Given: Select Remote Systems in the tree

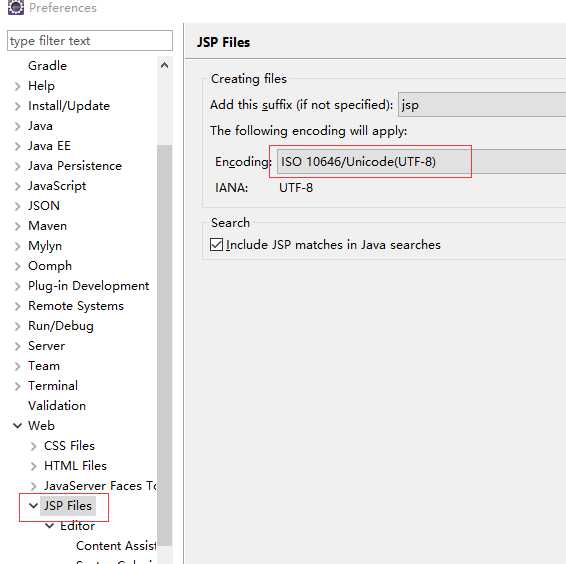Looking at the screenshot, I should pos(76,306).
